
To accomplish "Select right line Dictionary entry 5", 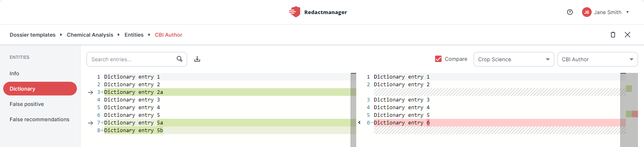I will click(402, 115).
